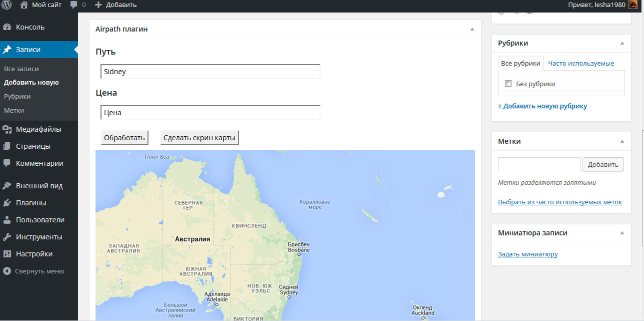Click the Сделать скрин карты button

[x=199, y=138]
